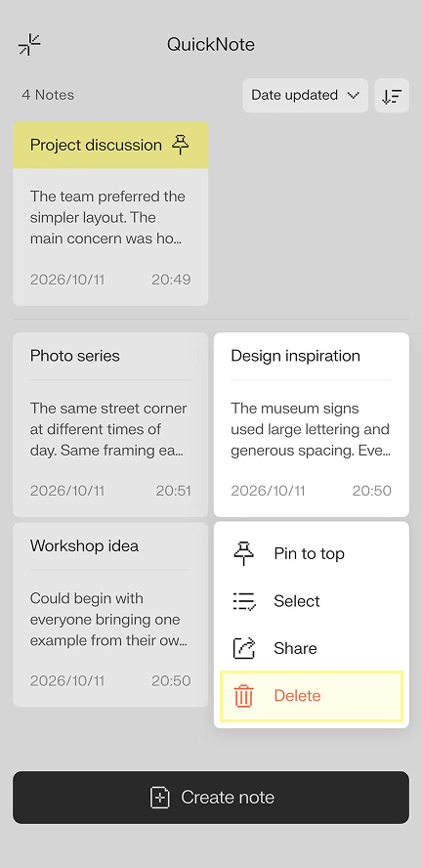The height and width of the screenshot is (868, 422).
Task: Click the Create note button
Action: (x=211, y=798)
